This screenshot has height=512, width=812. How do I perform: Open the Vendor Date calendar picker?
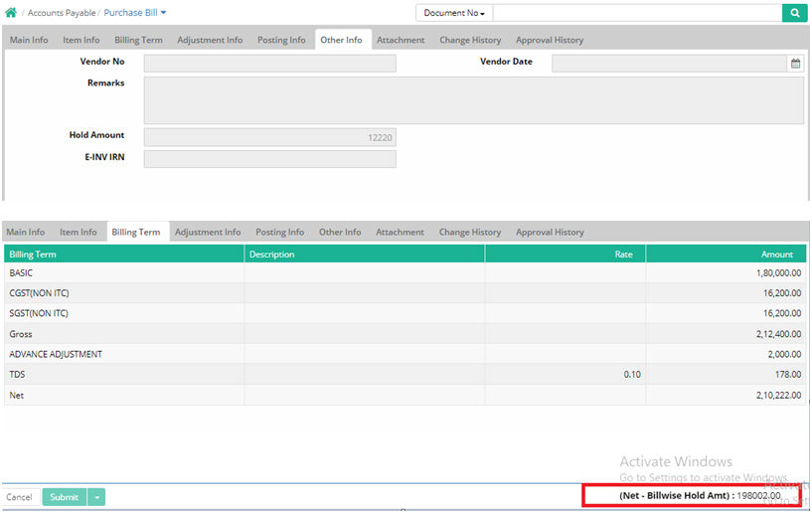click(x=795, y=64)
